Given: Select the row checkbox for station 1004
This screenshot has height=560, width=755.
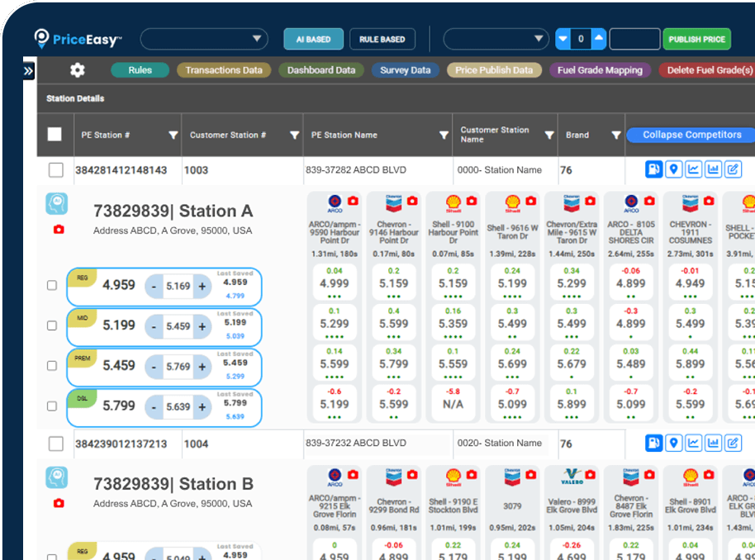Looking at the screenshot, I should coord(56,444).
